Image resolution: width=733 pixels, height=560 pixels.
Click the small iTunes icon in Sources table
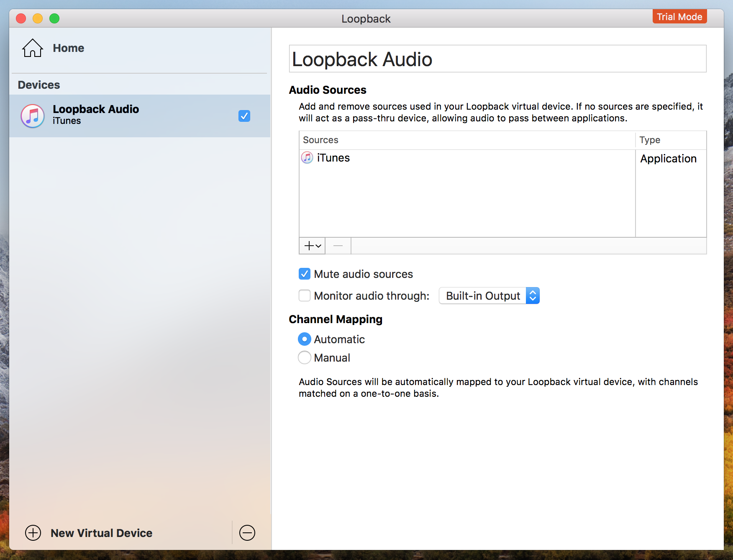tap(307, 158)
